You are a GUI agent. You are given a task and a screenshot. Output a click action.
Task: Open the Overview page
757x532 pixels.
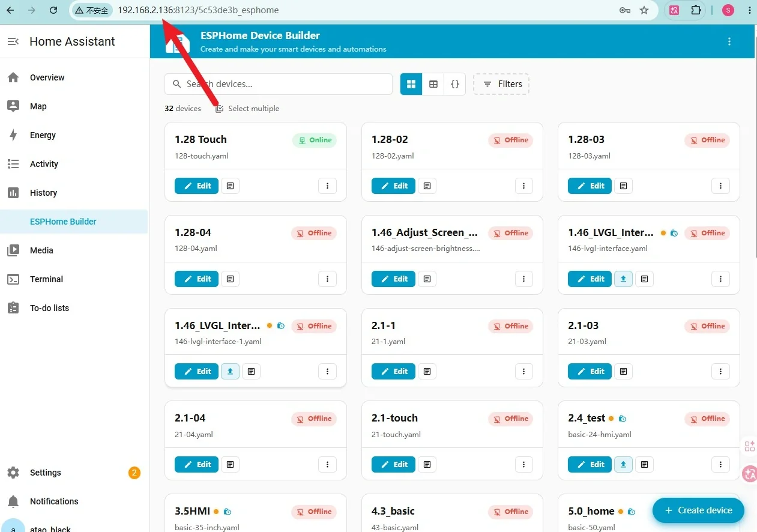(x=74, y=77)
